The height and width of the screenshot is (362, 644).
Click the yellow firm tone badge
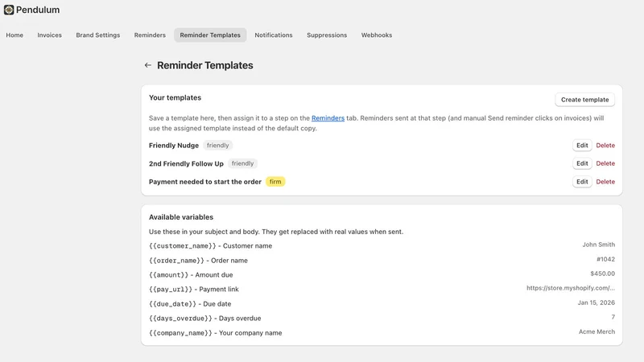click(x=275, y=182)
